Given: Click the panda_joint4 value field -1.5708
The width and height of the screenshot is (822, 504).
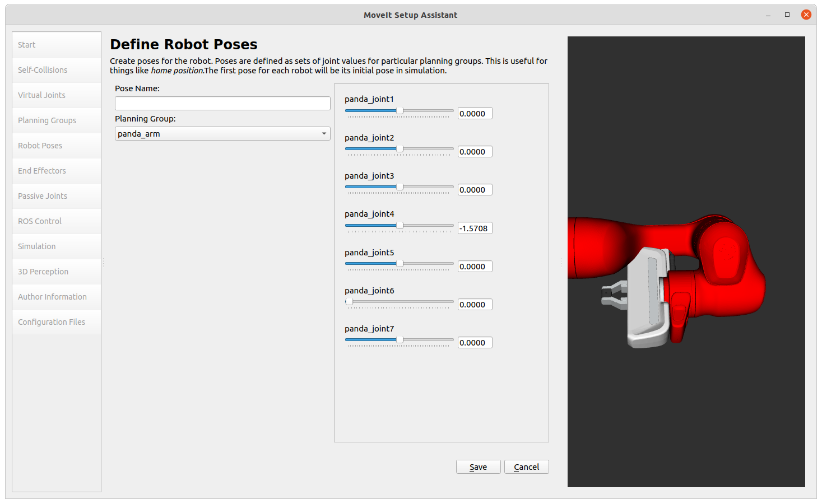Looking at the screenshot, I should pyautogui.click(x=475, y=228).
